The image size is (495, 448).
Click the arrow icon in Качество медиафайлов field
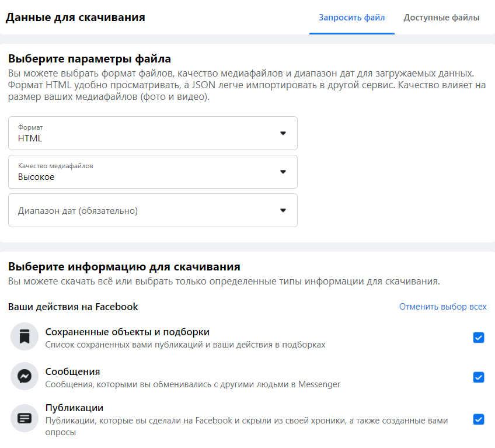283,172
